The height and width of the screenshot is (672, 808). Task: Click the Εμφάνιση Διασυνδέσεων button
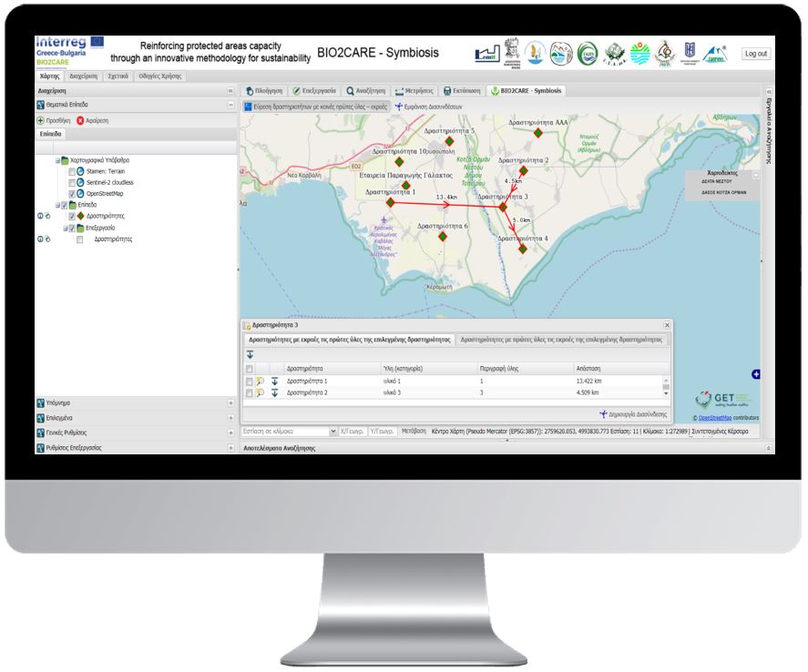point(429,107)
